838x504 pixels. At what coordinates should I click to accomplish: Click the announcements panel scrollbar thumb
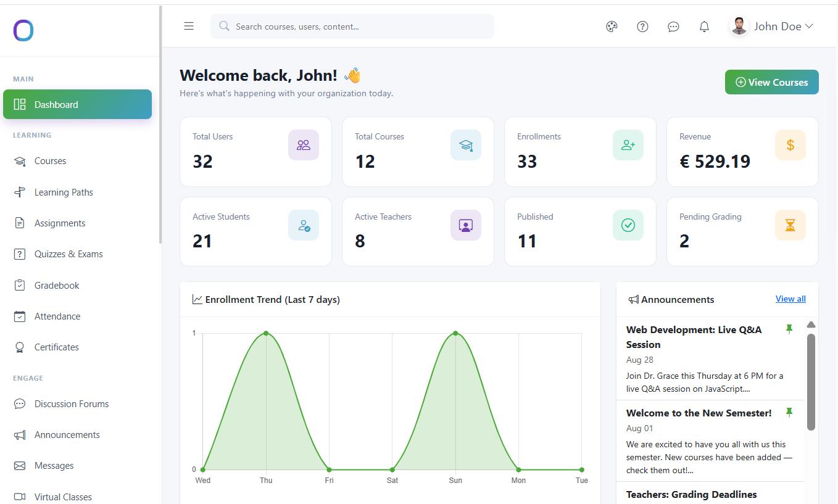811,382
